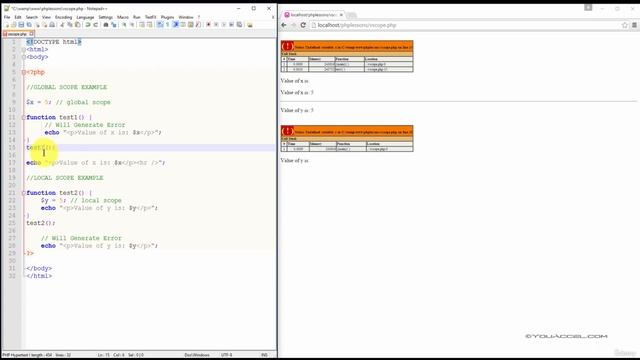Collapse the php block fold on line 5
Image resolution: width=640 pixels, height=360 pixels.
pos(24,72)
